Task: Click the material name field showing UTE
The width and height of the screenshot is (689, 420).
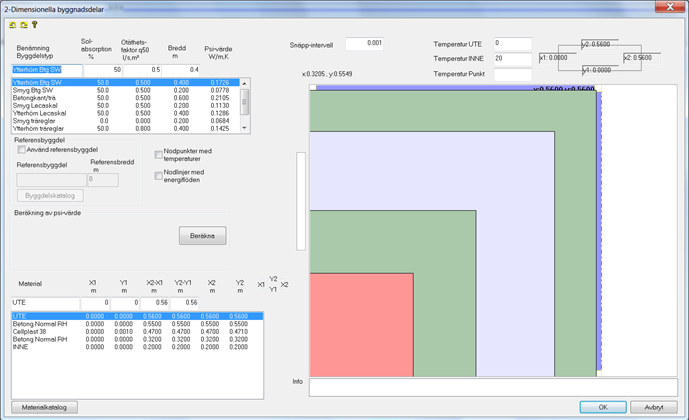Action: 46,303
